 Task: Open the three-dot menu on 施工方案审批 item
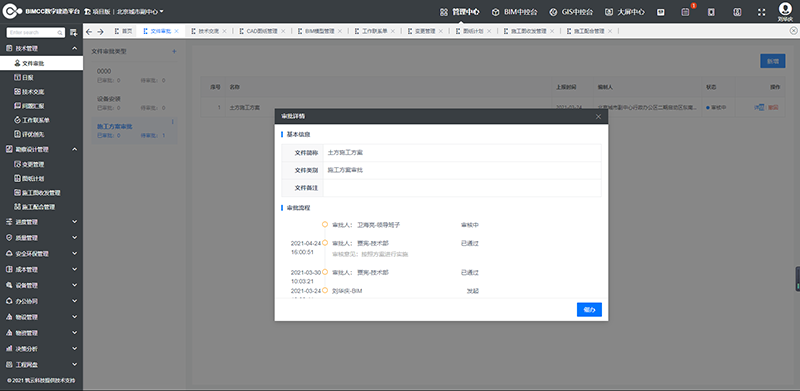click(x=172, y=122)
